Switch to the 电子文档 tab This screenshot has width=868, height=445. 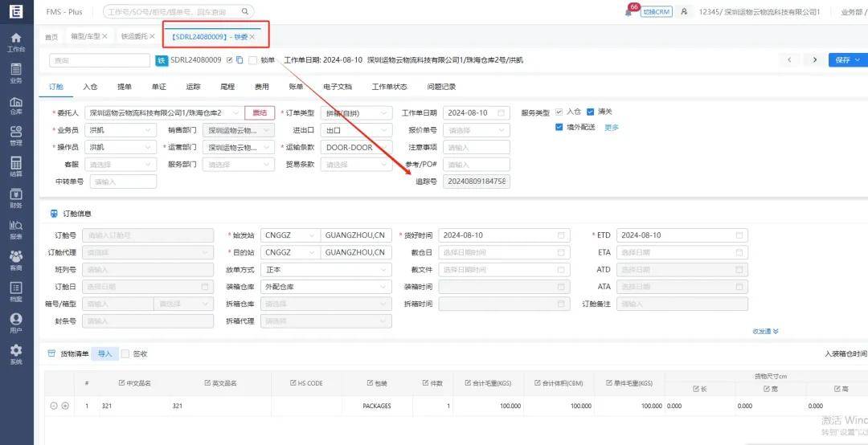pyautogui.click(x=338, y=87)
